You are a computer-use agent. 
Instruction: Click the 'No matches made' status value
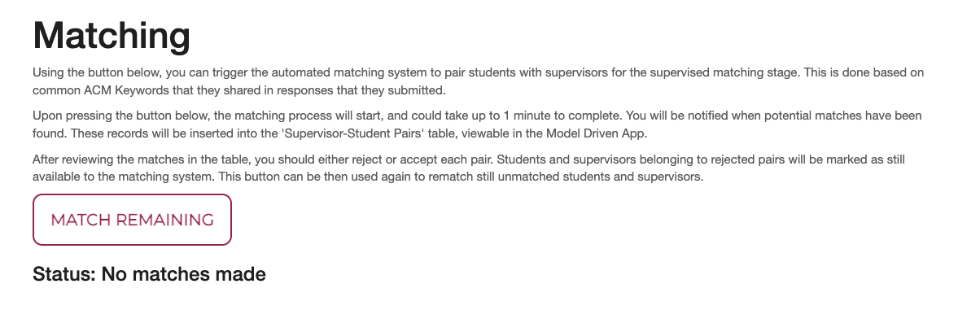[184, 274]
